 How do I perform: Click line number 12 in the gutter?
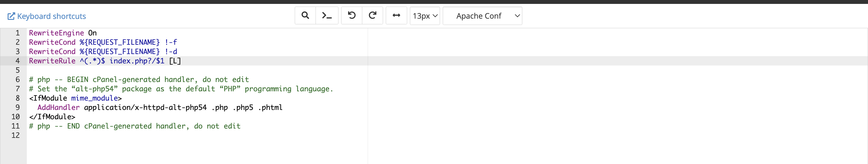point(15,135)
